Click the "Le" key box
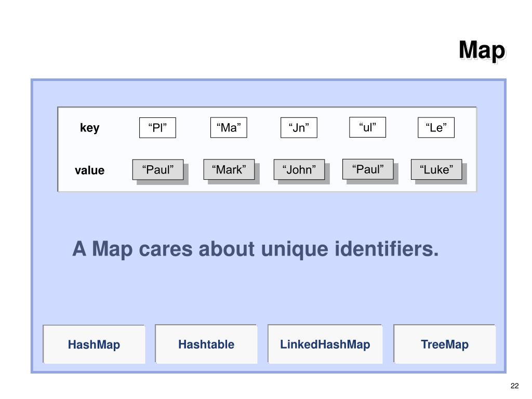The image size is (532, 399). (x=436, y=128)
